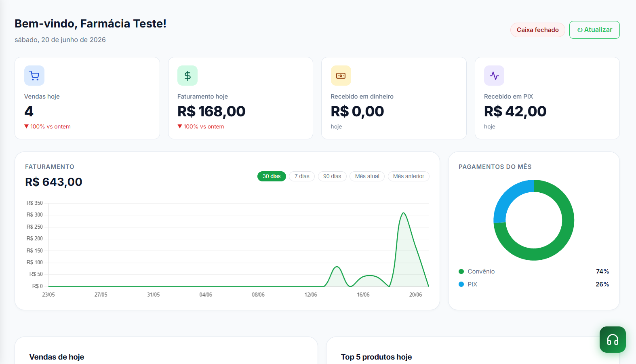The width and height of the screenshot is (636, 364).
Task: Click the Caixa fechado status badge
Action: 537,30
